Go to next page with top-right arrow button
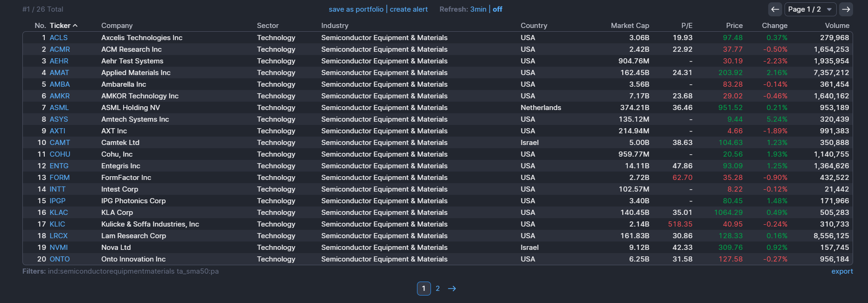Image resolution: width=868 pixels, height=303 pixels. 846,9
